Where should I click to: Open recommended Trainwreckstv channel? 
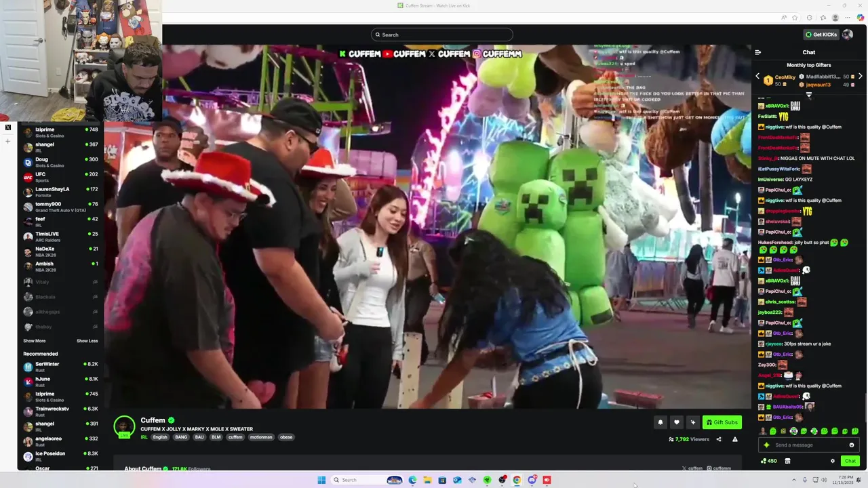(61, 411)
